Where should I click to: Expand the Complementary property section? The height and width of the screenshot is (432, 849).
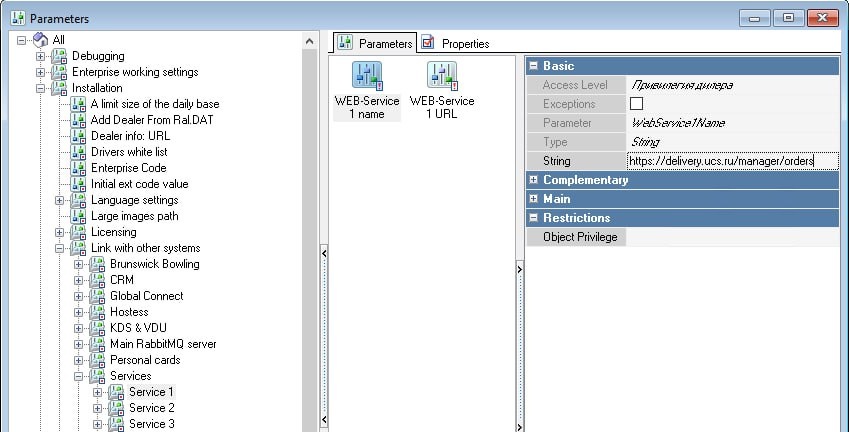point(534,180)
